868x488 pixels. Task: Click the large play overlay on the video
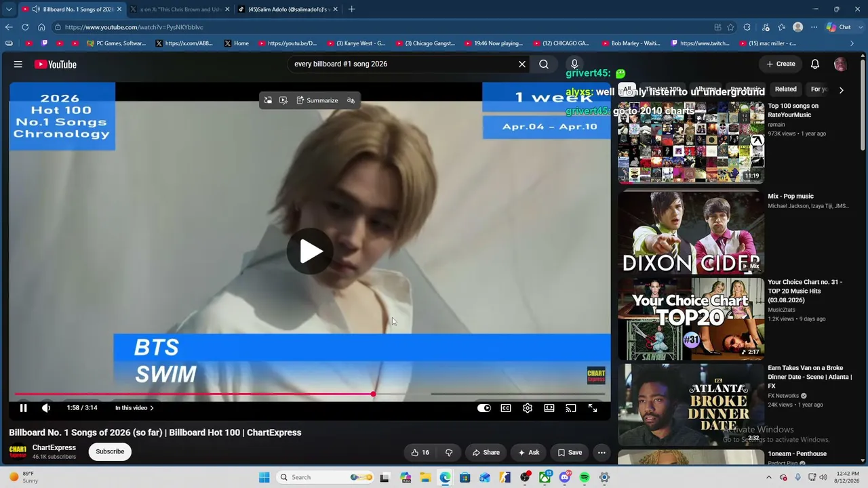[x=309, y=251]
